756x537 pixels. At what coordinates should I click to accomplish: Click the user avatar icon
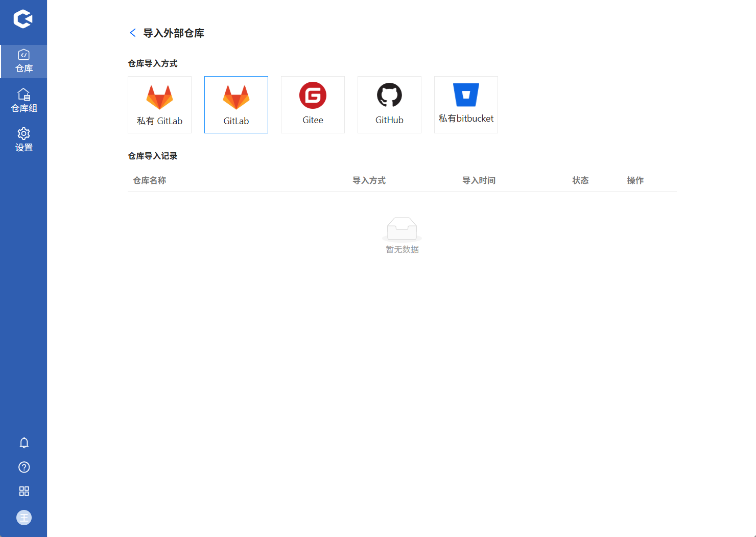click(x=24, y=518)
